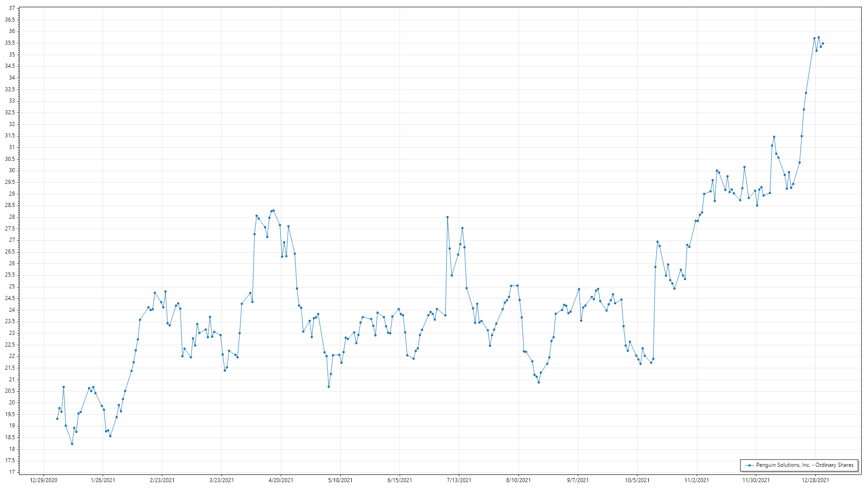Click the 12/28/2021 x-axis date label
This screenshot has height=488, width=868.
pyautogui.click(x=815, y=480)
